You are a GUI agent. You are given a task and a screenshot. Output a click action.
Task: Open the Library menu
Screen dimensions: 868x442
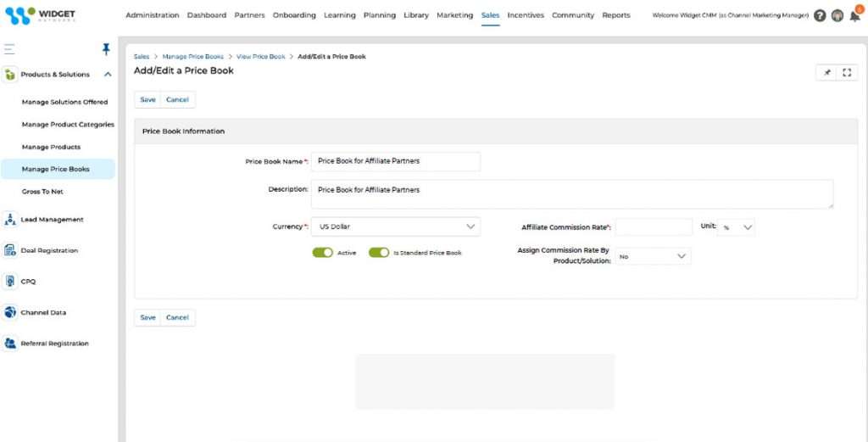(416, 15)
